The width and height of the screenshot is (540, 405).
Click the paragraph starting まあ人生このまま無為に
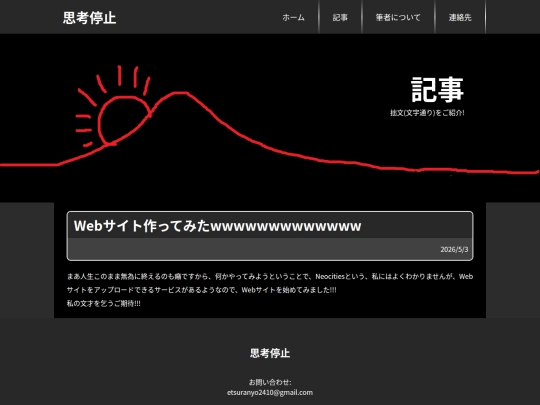[270, 283]
